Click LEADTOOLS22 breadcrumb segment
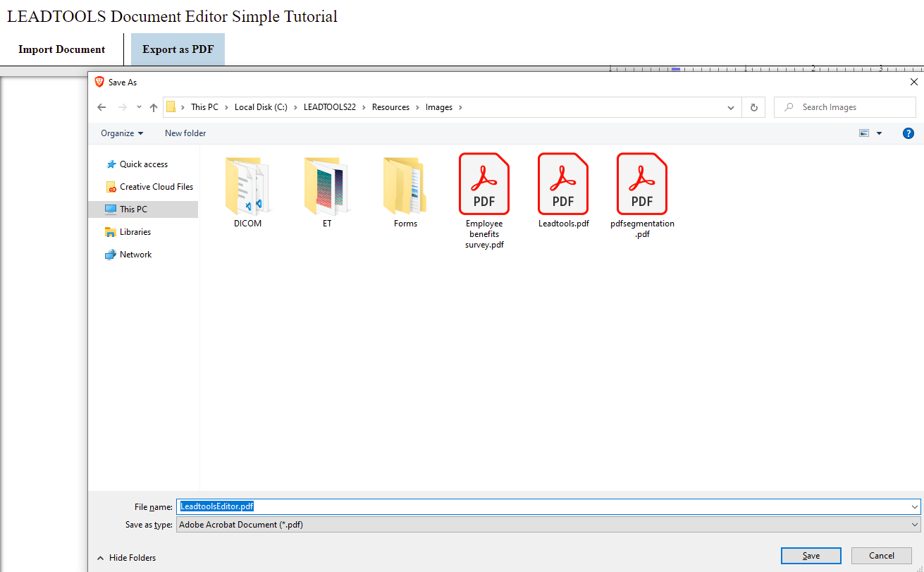 pos(330,107)
